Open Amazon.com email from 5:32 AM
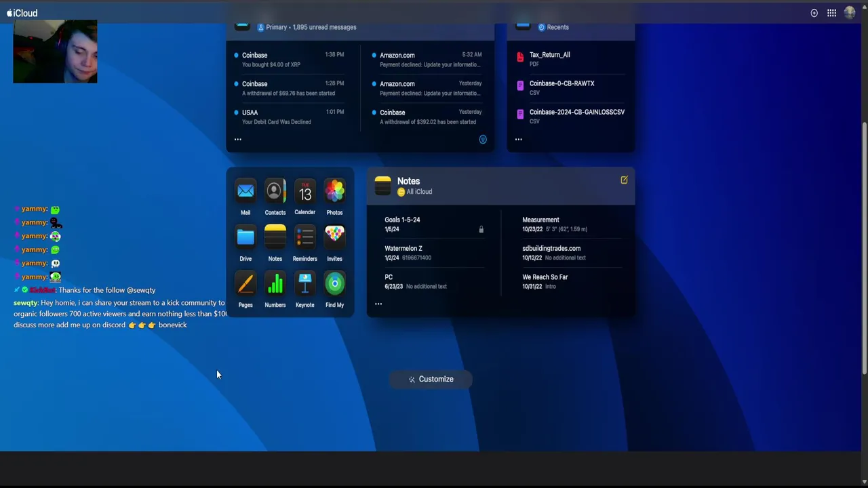The height and width of the screenshot is (488, 868). [428, 60]
